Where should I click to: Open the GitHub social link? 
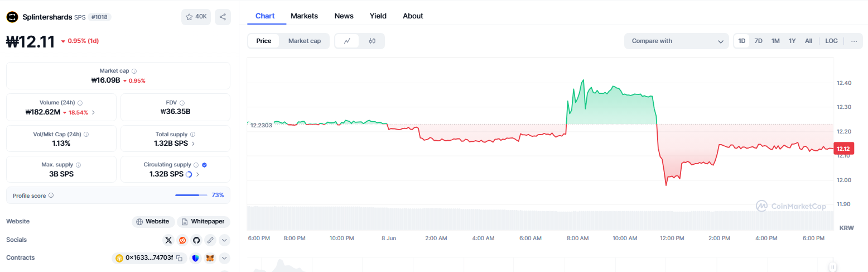tap(196, 240)
